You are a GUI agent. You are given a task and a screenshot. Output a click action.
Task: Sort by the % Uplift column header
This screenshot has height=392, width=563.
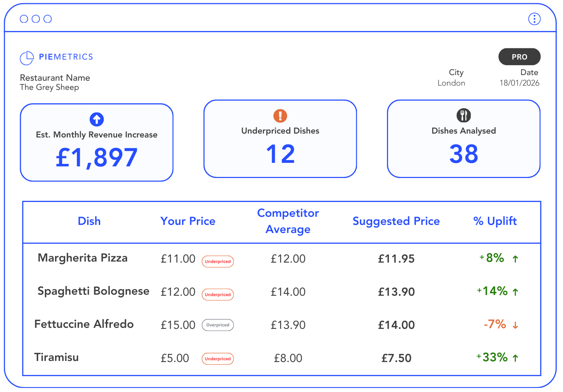(x=495, y=221)
